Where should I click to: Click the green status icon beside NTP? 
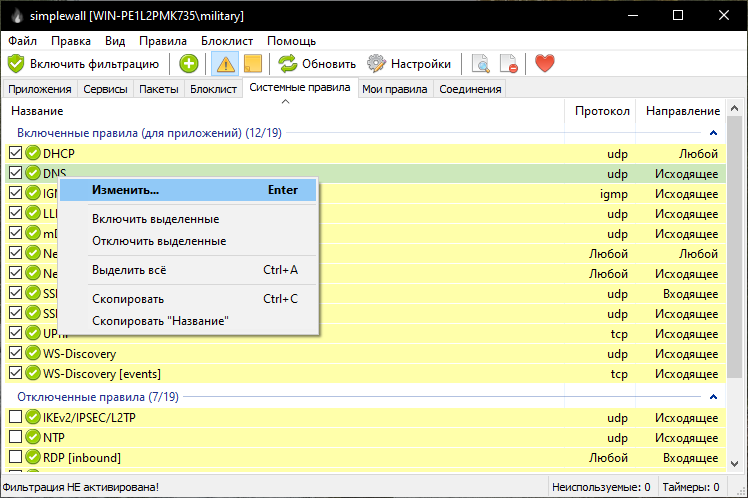coord(33,438)
